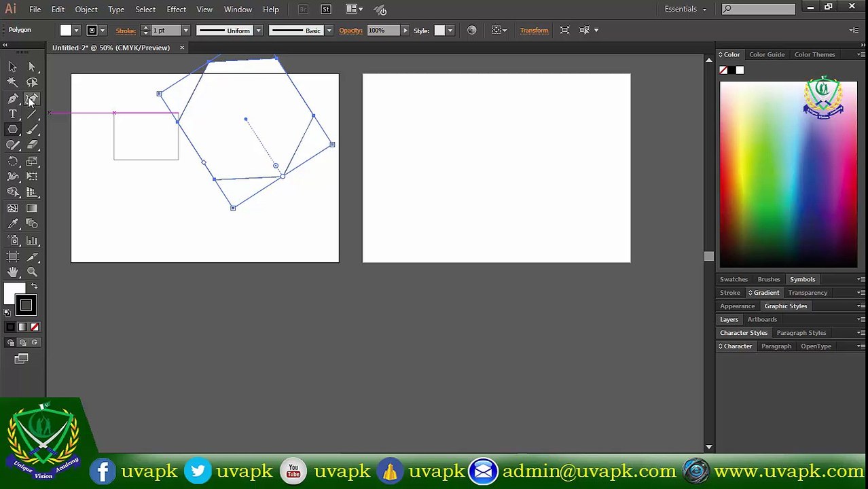This screenshot has height=489, width=868.
Task: Pick a color from the spectrum ramp
Action: click(x=788, y=174)
